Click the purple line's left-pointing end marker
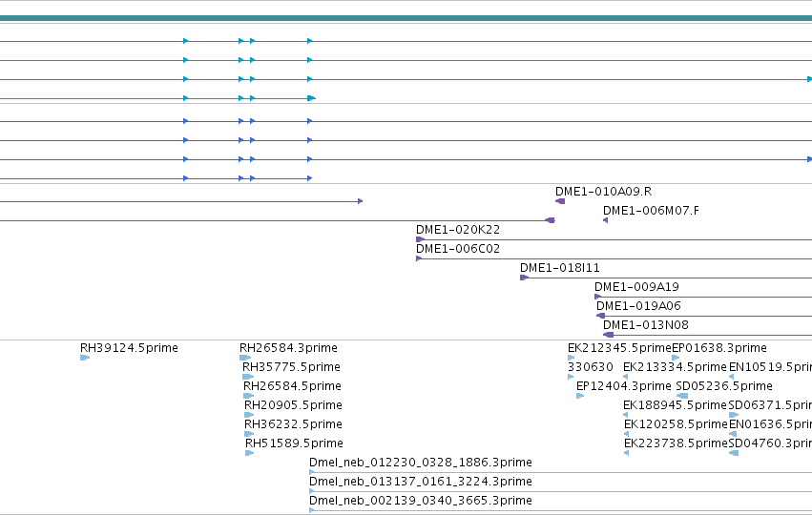The height and width of the screenshot is (515, 812). pos(550,220)
